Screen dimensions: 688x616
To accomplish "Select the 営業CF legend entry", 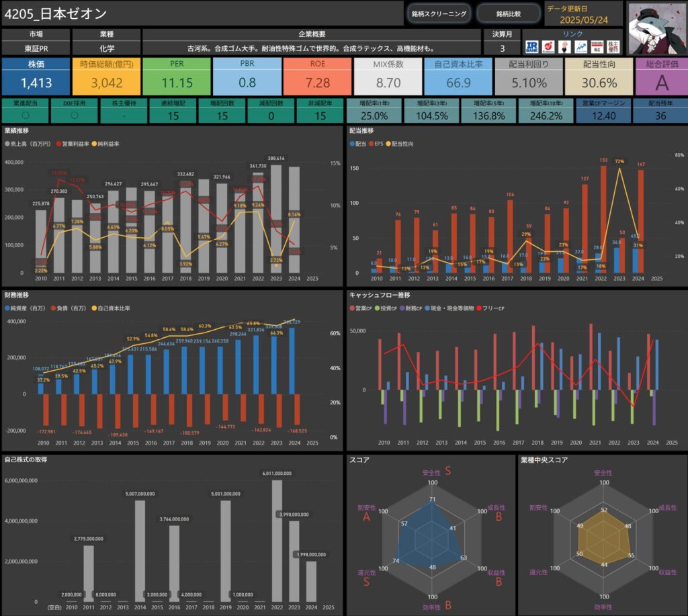I will point(361,308).
